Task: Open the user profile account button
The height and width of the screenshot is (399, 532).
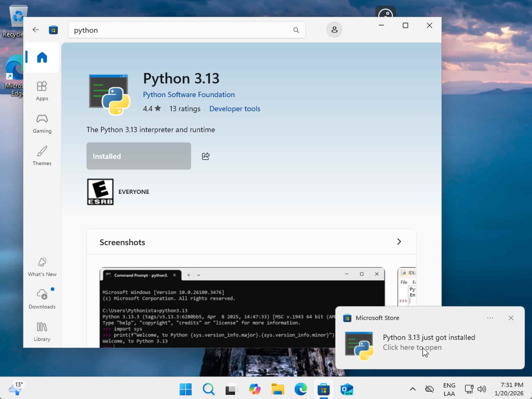Action: click(x=334, y=30)
